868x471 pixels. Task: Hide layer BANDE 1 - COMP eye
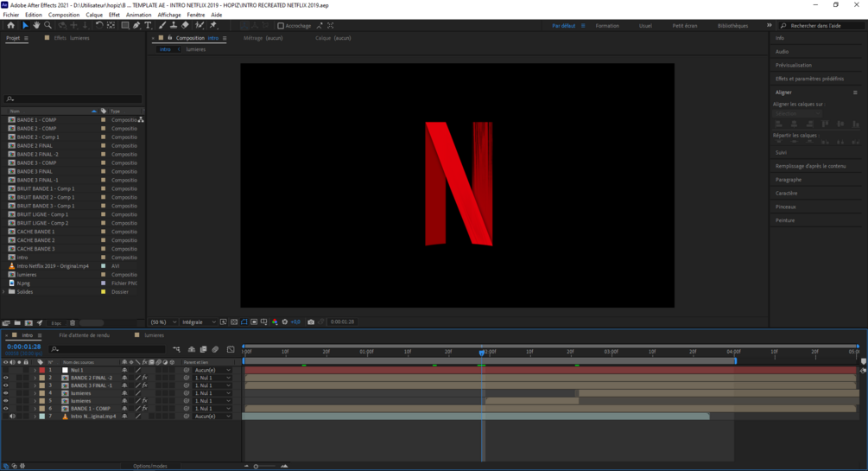point(6,409)
